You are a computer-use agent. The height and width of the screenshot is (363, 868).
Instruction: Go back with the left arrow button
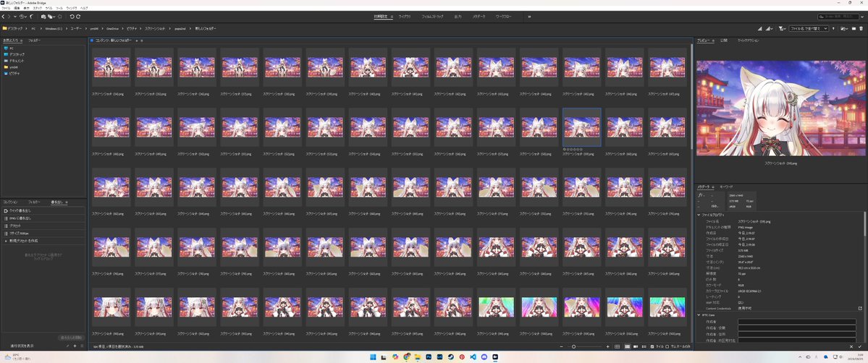tap(3, 17)
